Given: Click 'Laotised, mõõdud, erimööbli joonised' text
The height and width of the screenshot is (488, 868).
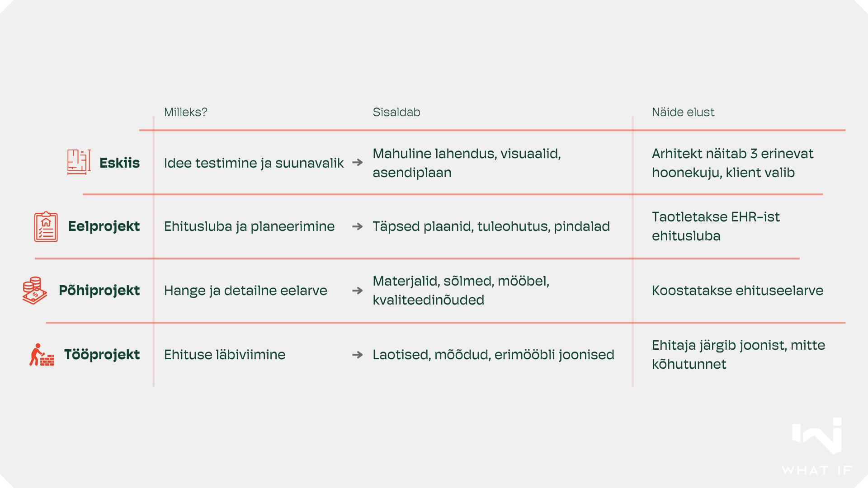Looking at the screenshot, I should coord(493,355).
